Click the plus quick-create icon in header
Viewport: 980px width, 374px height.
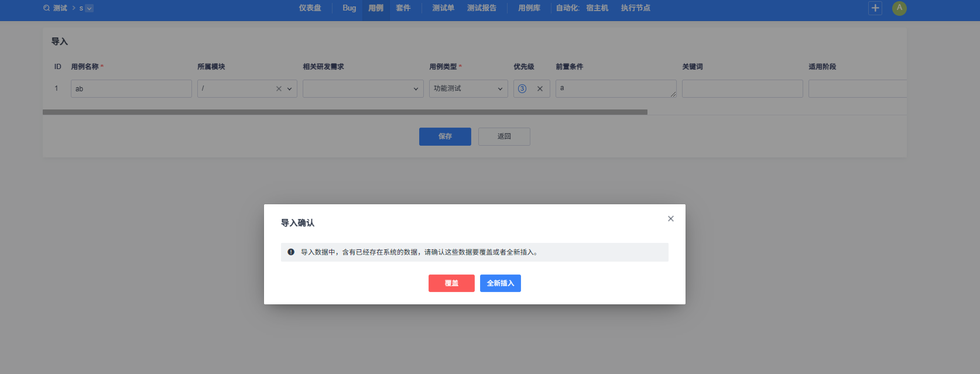(875, 8)
